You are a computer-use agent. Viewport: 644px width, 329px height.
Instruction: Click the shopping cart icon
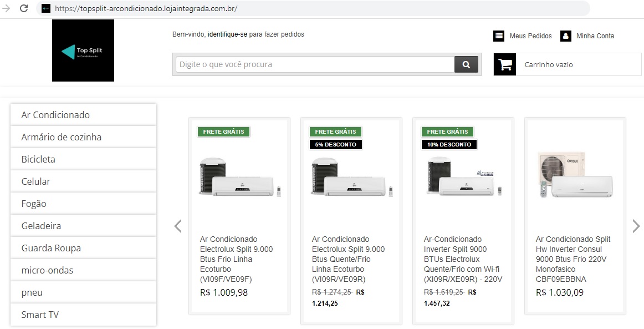[505, 64]
